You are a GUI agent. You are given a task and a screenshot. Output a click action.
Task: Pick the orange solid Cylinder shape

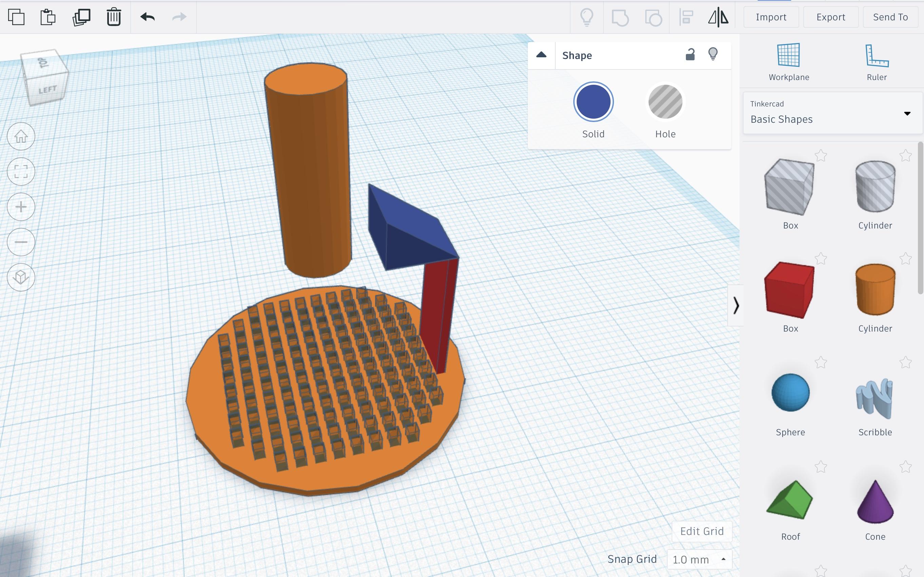click(x=875, y=289)
